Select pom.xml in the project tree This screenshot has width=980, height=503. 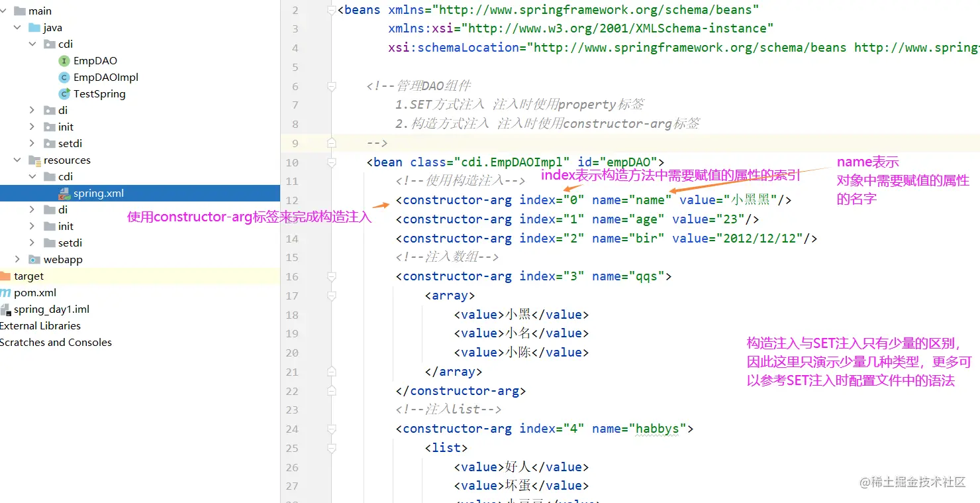click(35, 293)
